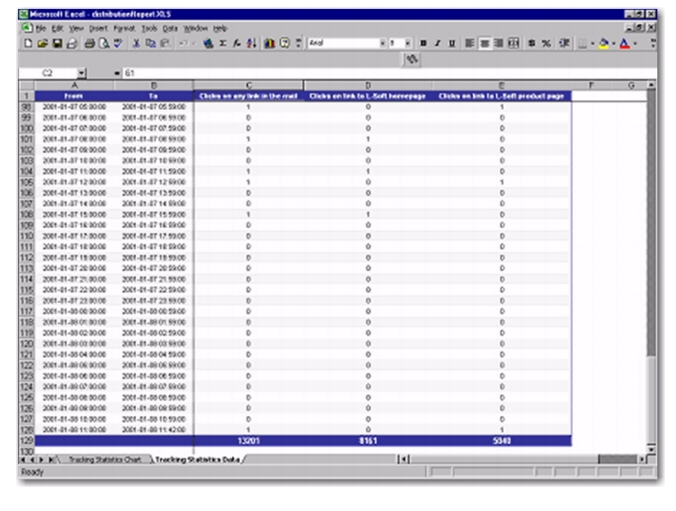Sort ascending with the A-Z sort icon
The width and height of the screenshot is (676, 511).
click(252, 44)
